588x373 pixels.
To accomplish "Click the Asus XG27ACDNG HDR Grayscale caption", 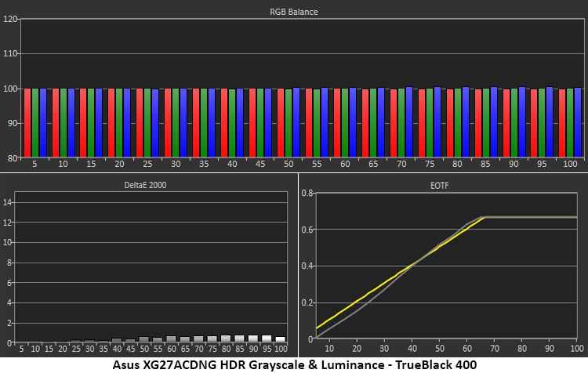I will pyautogui.click(x=294, y=364).
